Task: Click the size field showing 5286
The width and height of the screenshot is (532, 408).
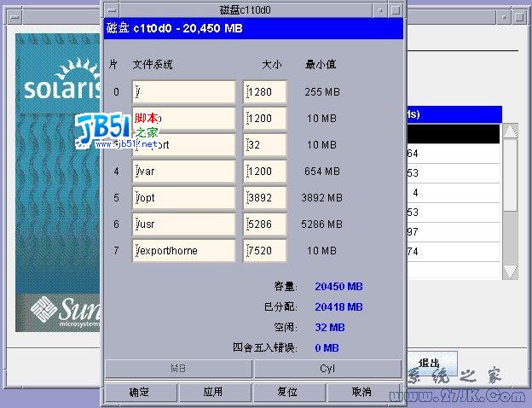Action: (x=265, y=224)
